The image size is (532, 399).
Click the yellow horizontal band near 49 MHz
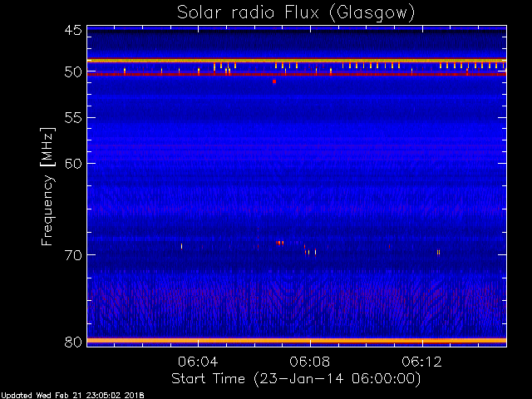[x=297, y=61]
